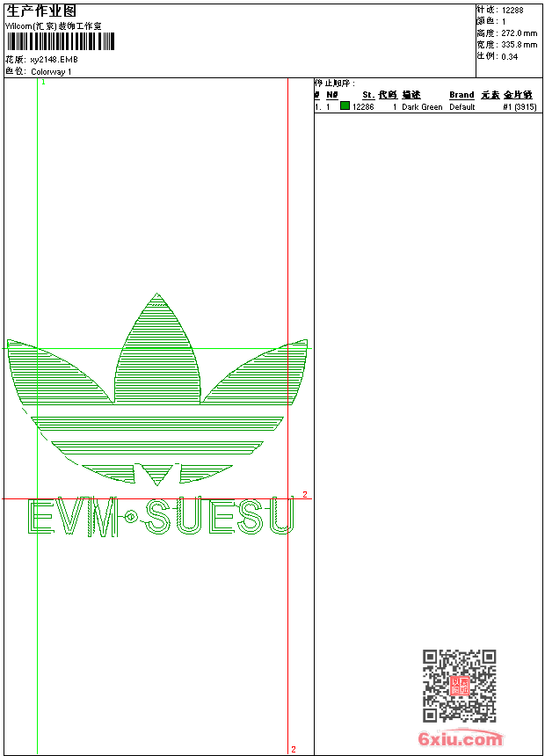
Task: Click the scale value "0.34"
Action: (x=509, y=57)
